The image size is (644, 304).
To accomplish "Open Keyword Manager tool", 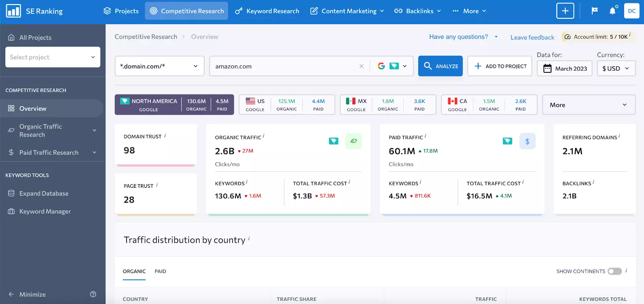I will pyautogui.click(x=39, y=211).
